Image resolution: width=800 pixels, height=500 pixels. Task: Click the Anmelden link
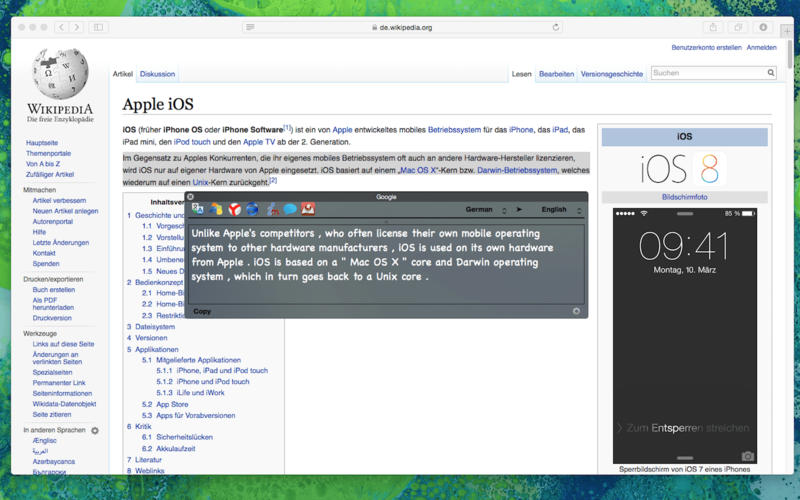(x=761, y=47)
